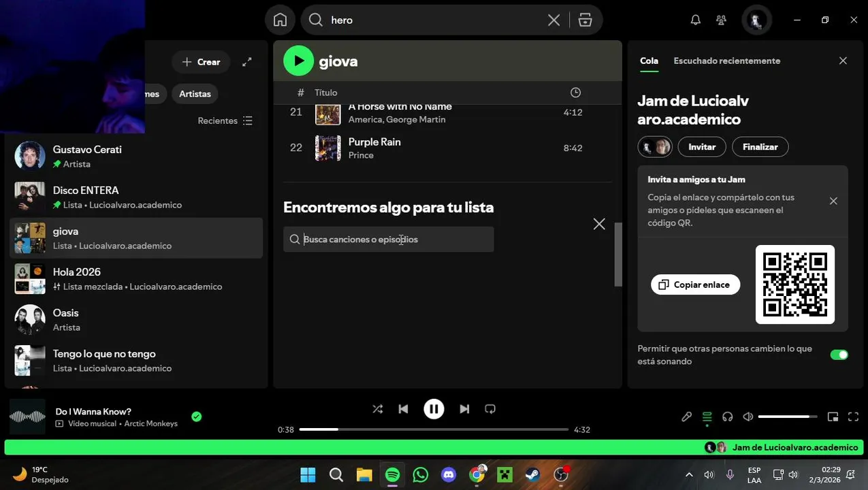Open Discord from the taskbar
Screen dimensions: 868x490
pos(449,474)
